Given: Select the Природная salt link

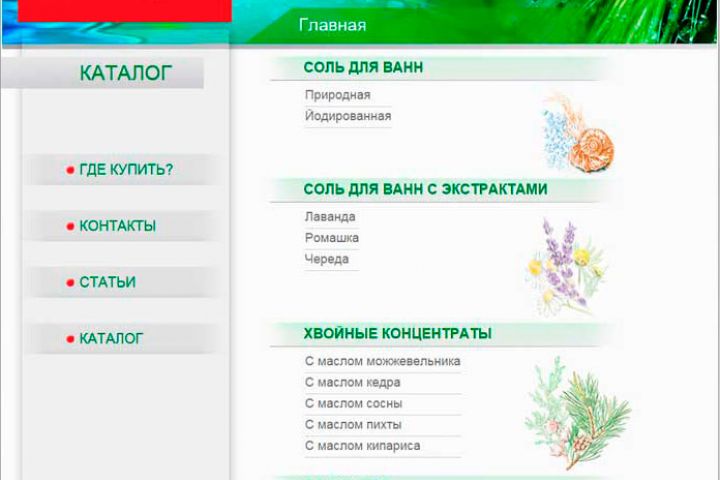Looking at the screenshot, I should pos(338,95).
